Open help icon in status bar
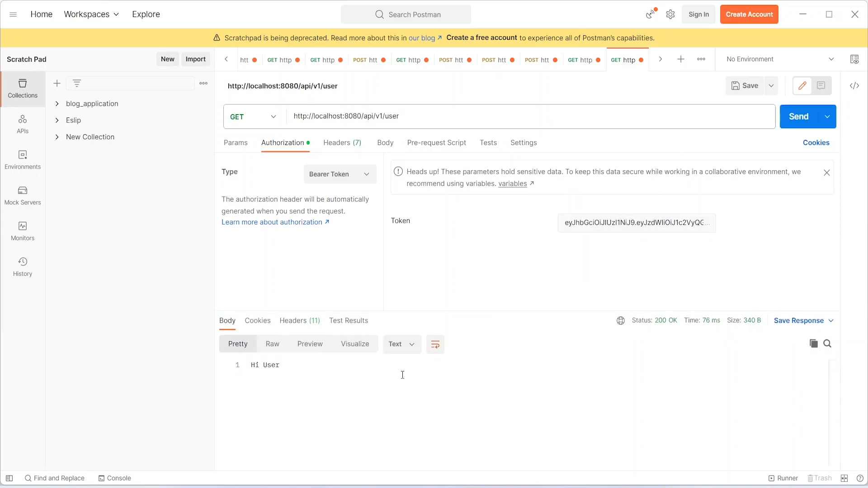The width and height of the screenshot is (868, 488). 860,478
